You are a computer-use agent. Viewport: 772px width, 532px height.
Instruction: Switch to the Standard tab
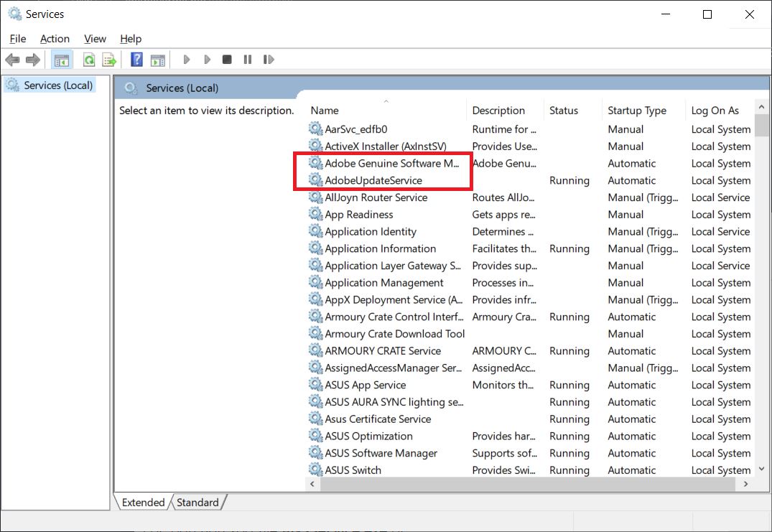pyautogui.click(x=197, y=503)
